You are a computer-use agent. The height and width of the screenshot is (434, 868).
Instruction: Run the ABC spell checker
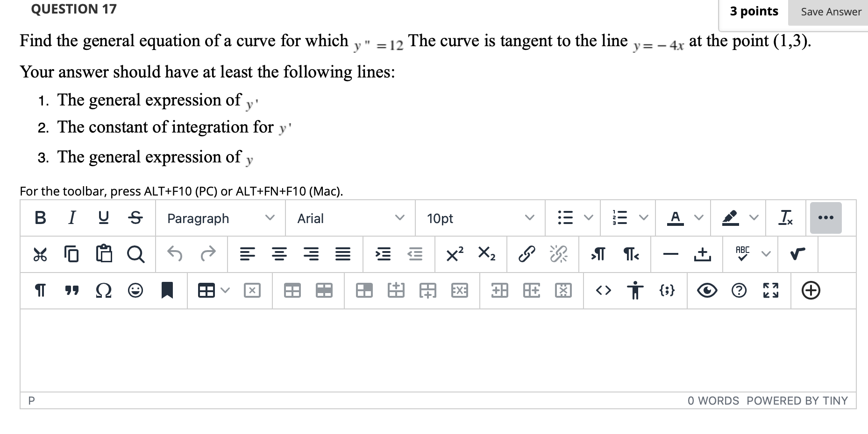pos(742,254)
